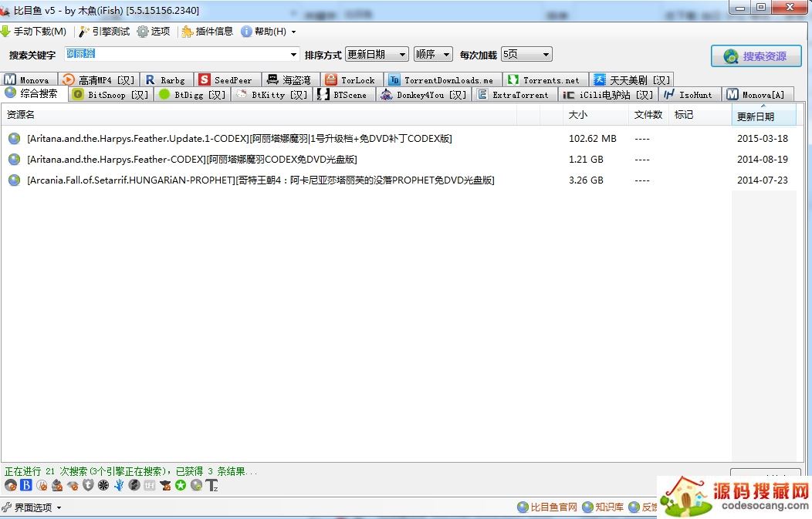This screenshot has width=812, height=519.
Task: Switch to the Monova[A] tab
Action: (758, 95)
